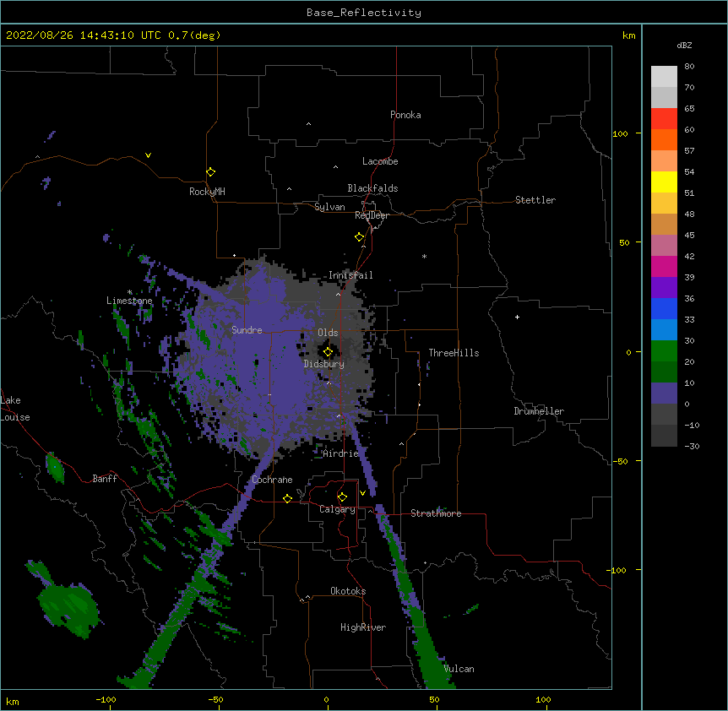Click the small green echo west of Banff
Image resolution: width=728 pixels, height=711 pixels.
coord(55,468)
